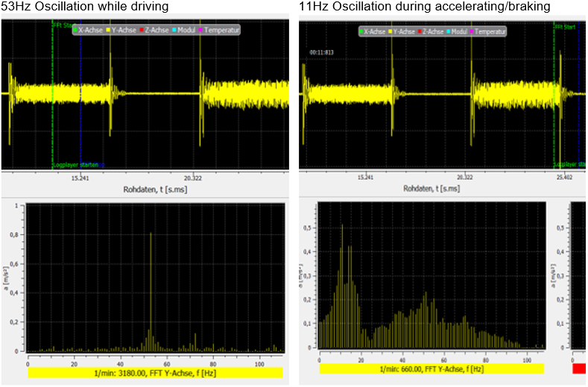This screenshot has width=588, height=387.
Task: Click 'Rohdaten, t [s.ms]' label under 53Hz chart
Action: coord(155,189)
